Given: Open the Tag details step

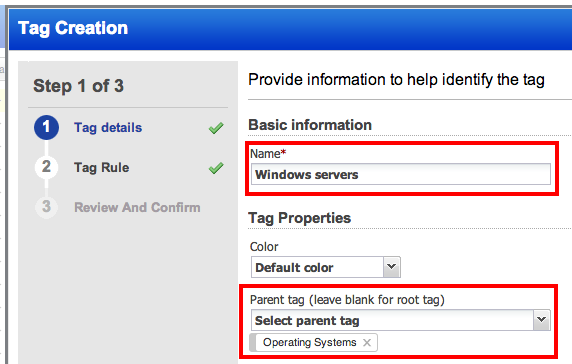Looking at the screenshot, I should coord(108,128).
